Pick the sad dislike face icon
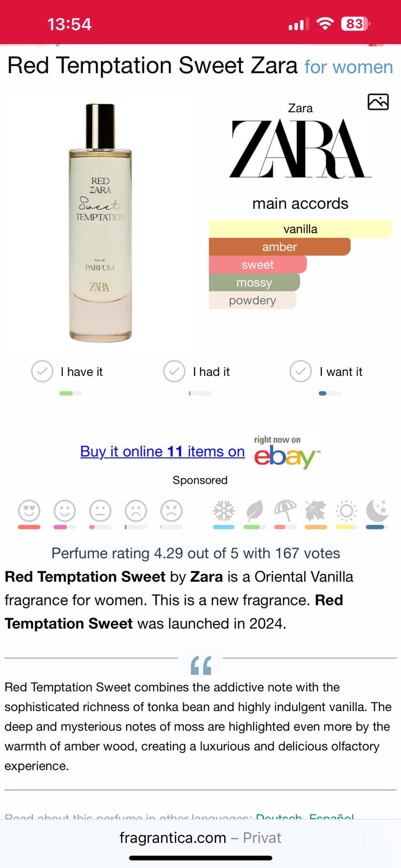Viewport: 401px width, 868px height. 136,510
